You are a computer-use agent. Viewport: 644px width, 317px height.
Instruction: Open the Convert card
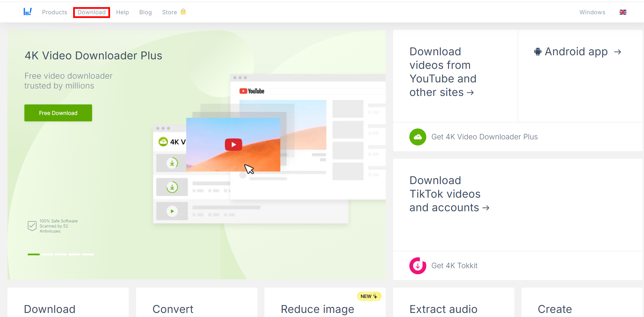click(x=197, y=302)
